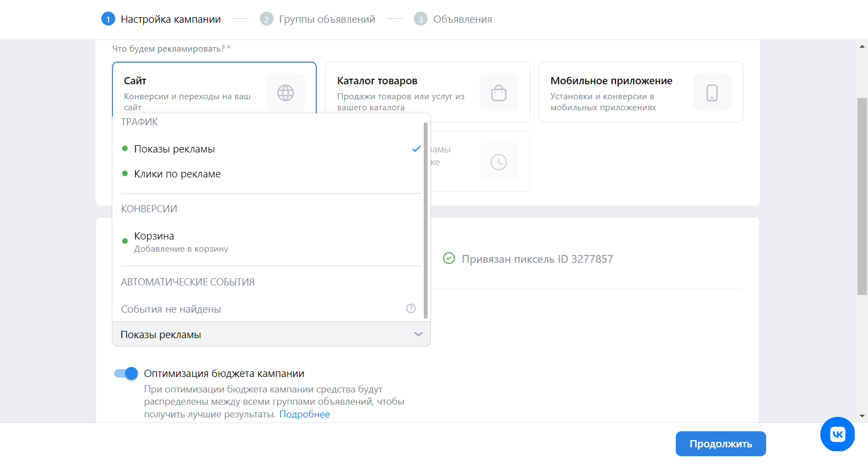Click green checkmark icon near Привязан пиксель
The image size is (868, 464).
coord(449,258)
